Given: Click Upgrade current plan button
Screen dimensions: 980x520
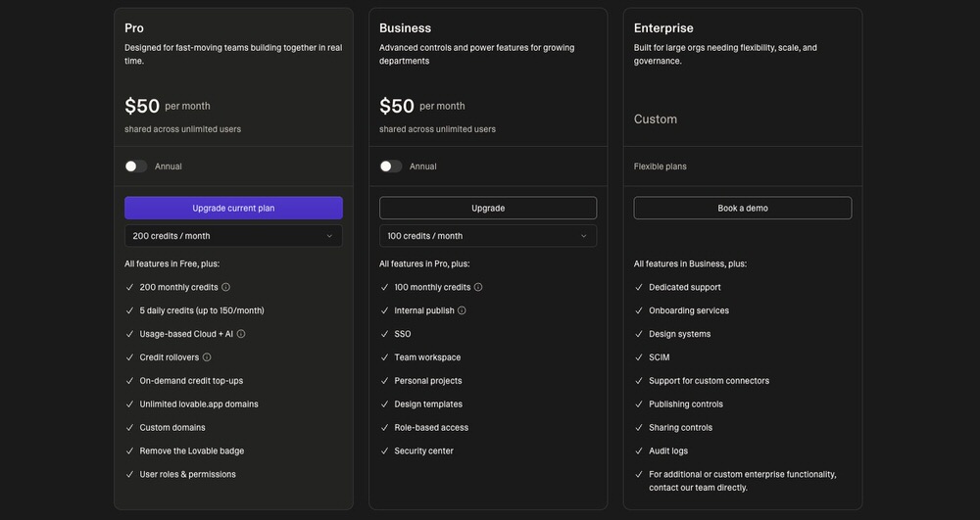Looking at the screenshot, I should pos(233,208).
